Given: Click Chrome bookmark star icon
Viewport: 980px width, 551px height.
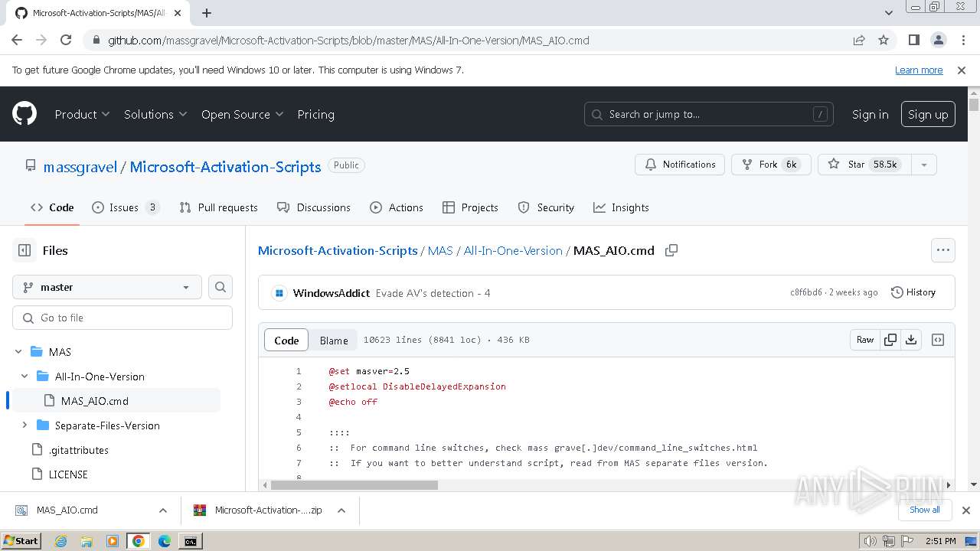Looking at the screenshot, I should pyautogui.click(x=884, y=41).
